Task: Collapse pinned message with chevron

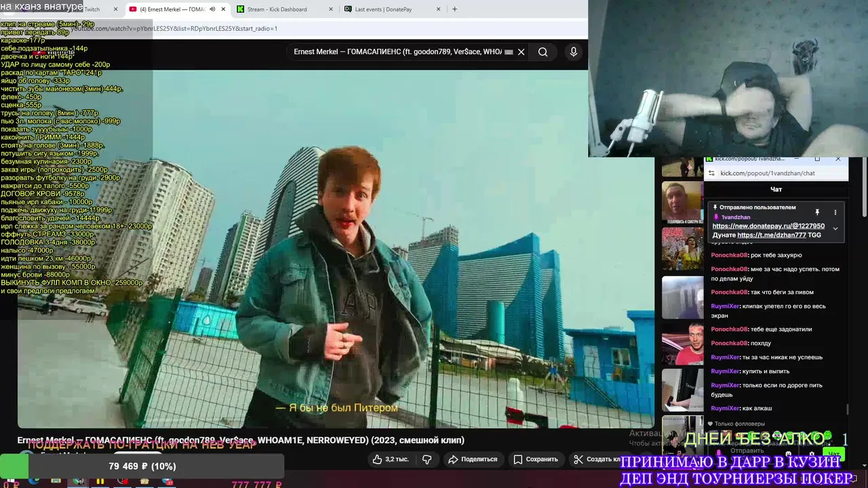Action: [x=835, y=228]
